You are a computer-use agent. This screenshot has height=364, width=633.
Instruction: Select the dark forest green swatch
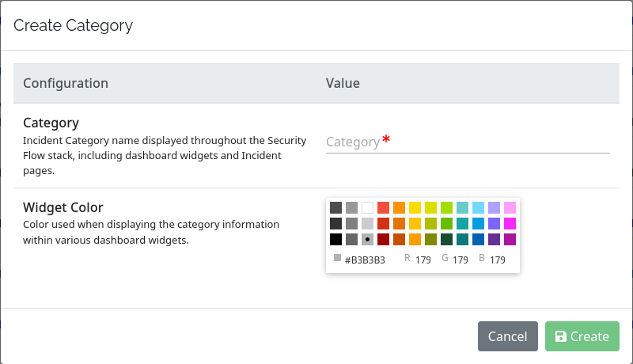(x=446, y=239)
